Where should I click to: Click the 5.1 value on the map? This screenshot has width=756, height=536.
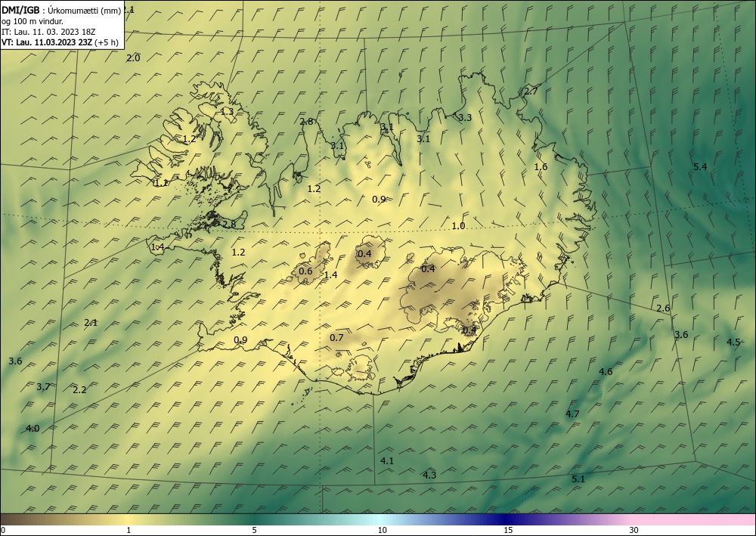click(x=578, y=479)
